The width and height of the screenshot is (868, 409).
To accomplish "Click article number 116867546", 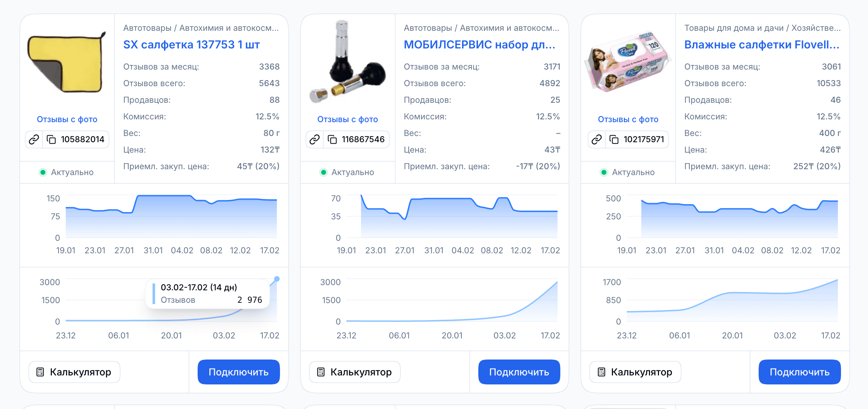I will coord(363,139).
